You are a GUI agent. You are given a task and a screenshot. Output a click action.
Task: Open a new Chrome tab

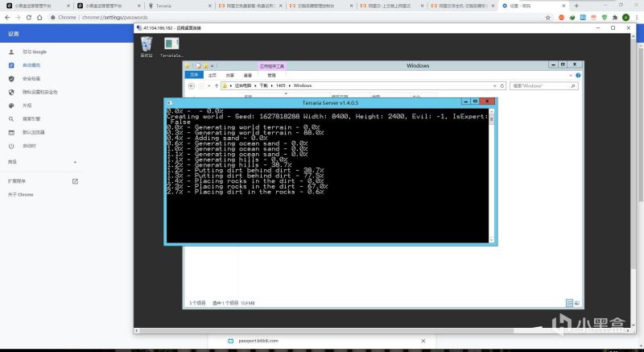(576, 6)
